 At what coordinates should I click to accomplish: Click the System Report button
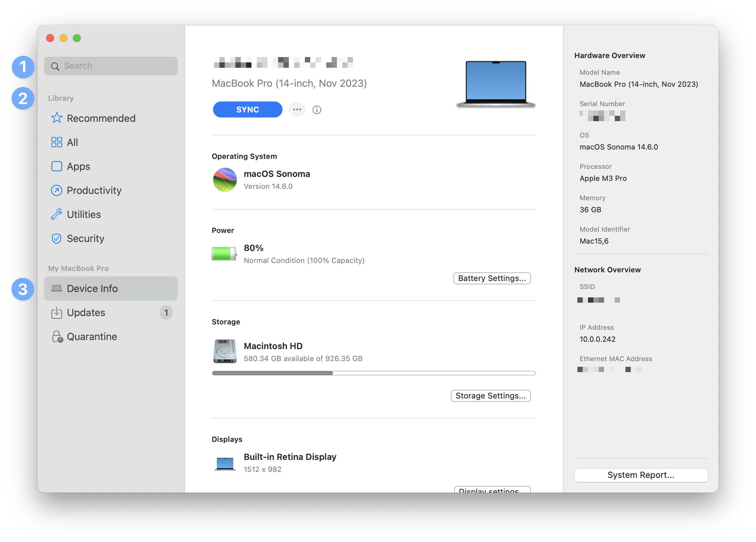(640, 475)
